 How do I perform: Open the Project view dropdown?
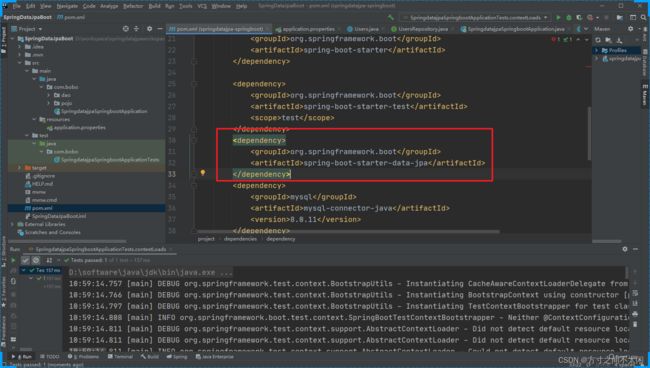pos(27,29)
